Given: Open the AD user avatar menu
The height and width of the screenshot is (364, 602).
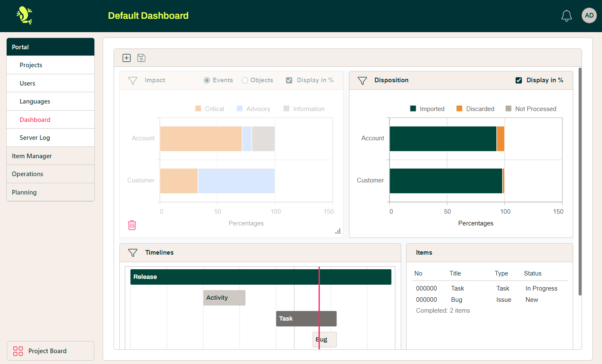Looking at the screenshot, I should [589, 16].
